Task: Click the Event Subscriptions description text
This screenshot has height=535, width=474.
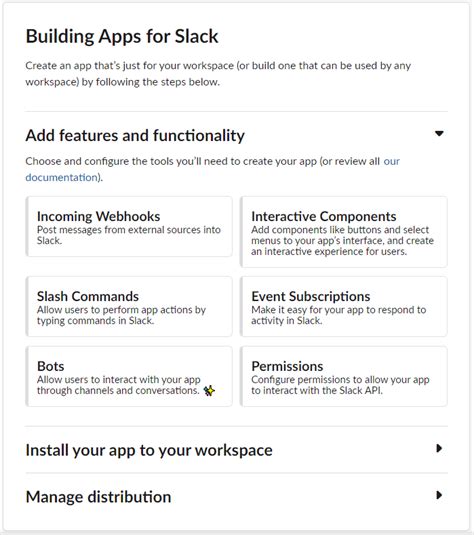Action: 339,315
